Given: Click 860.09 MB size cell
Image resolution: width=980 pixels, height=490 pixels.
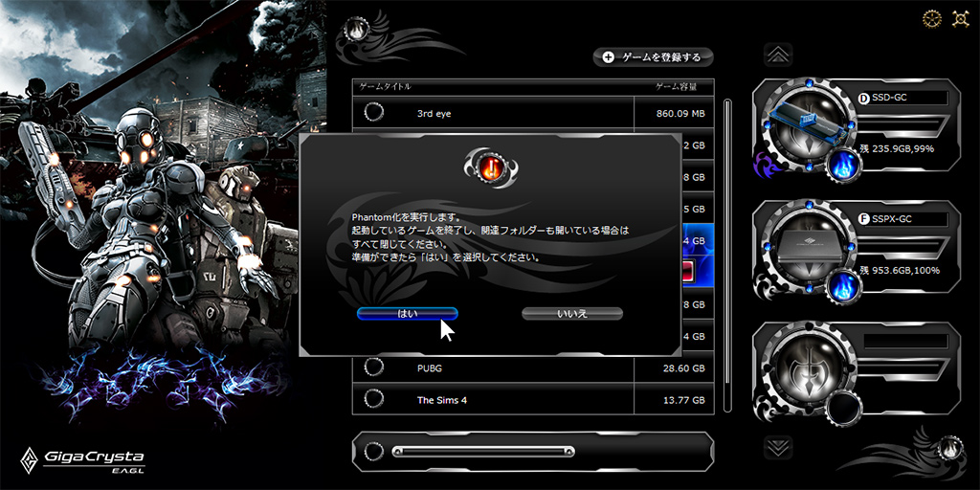Looking at the screenshot, I should click(675, 114).
